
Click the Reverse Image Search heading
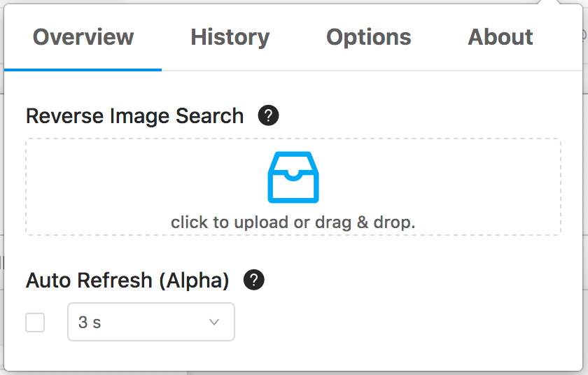coord(134,115)
